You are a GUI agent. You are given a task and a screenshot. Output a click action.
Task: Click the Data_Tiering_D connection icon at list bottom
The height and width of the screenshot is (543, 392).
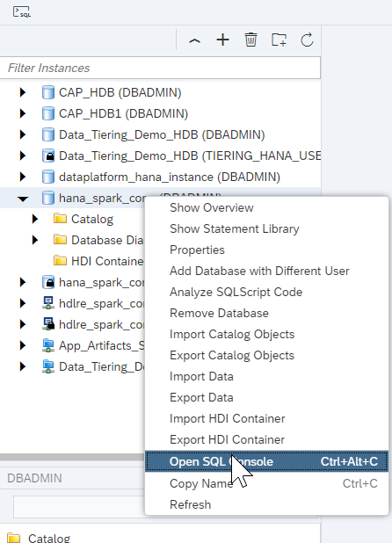(x=48, y=366)
